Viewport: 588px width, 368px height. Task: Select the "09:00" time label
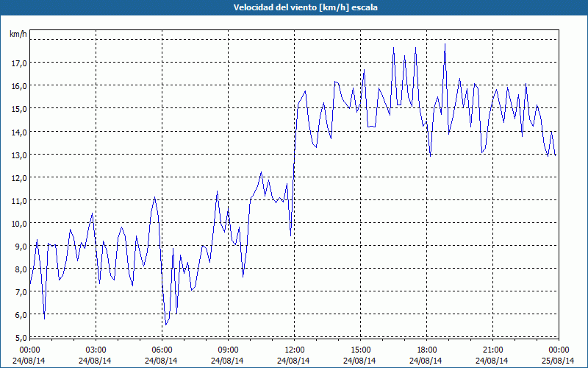[228, 350]
